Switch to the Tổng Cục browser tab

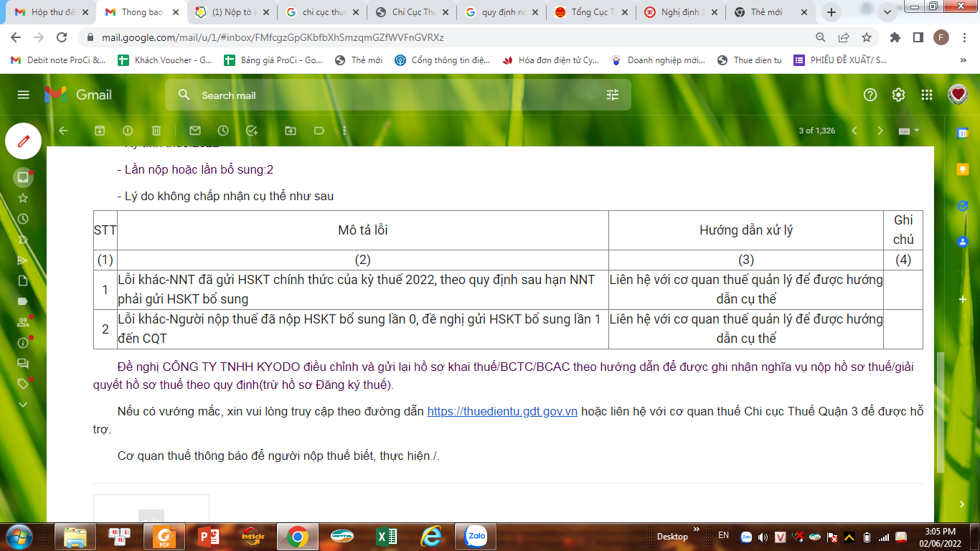(590, 12)
